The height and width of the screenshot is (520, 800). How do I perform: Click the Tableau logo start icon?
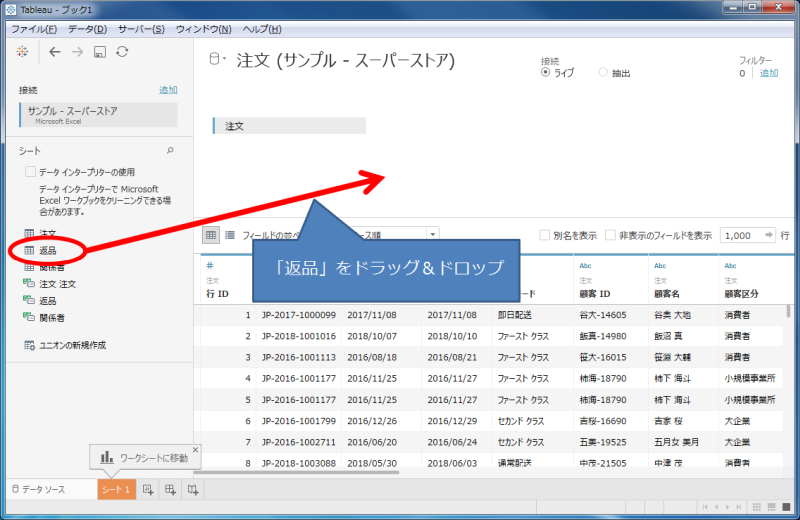(x=22, y=52)
